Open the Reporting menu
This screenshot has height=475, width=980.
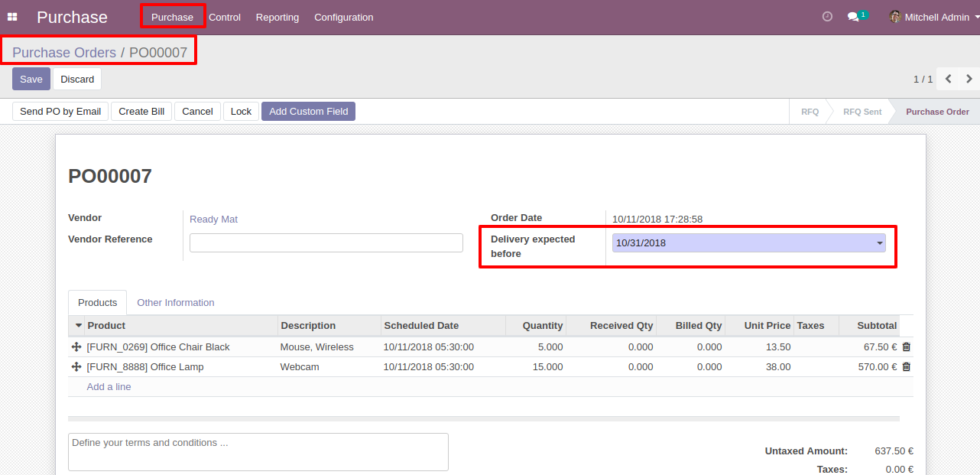click(x=277, y=17)
